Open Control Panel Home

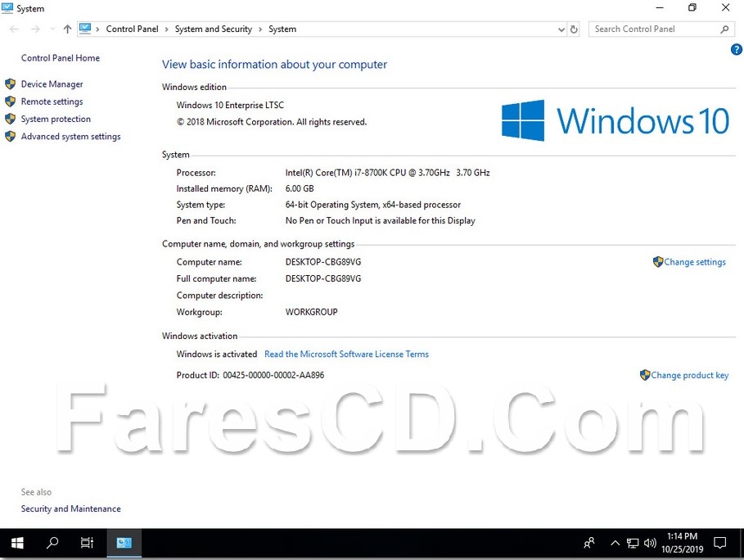61,58
